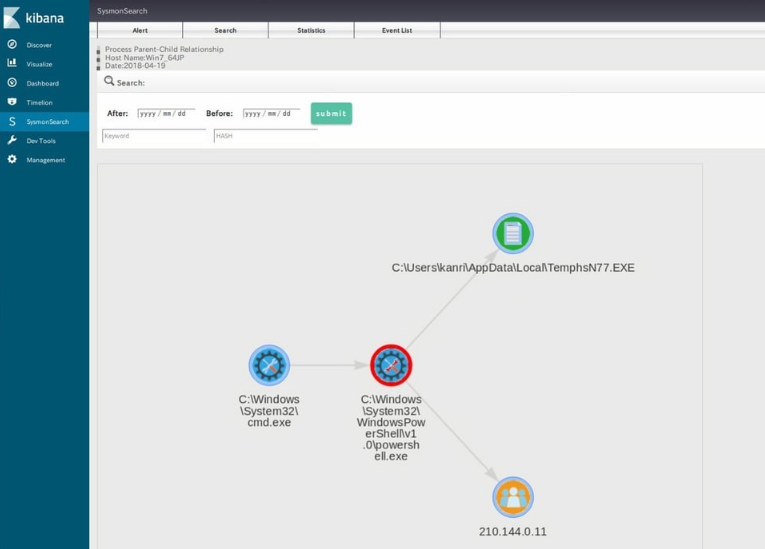Open Discover compass icon in sidebar
The width and height of the screenshot is (765, 549).
pyautogui.click(x=12, y=45)
